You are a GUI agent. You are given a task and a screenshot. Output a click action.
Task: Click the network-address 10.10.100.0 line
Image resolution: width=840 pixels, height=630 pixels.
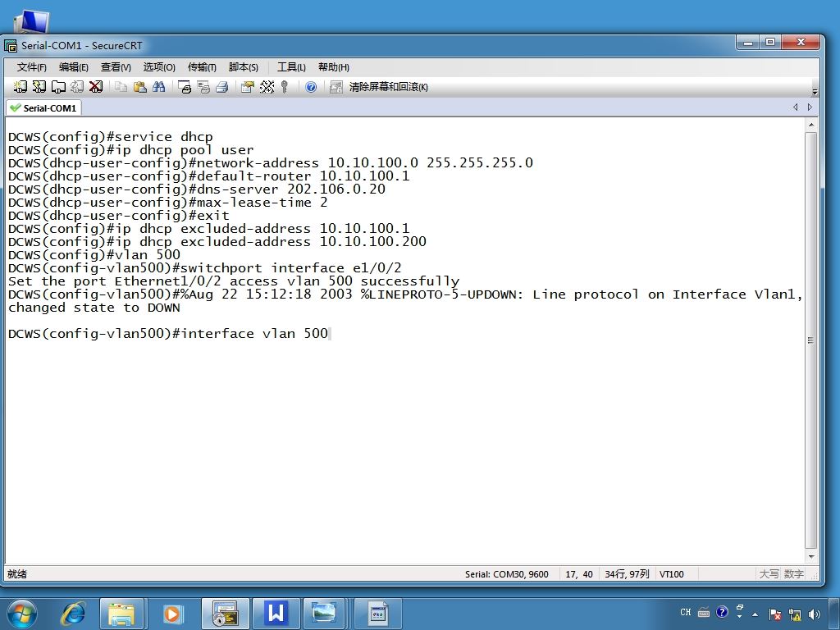(271, 163)
